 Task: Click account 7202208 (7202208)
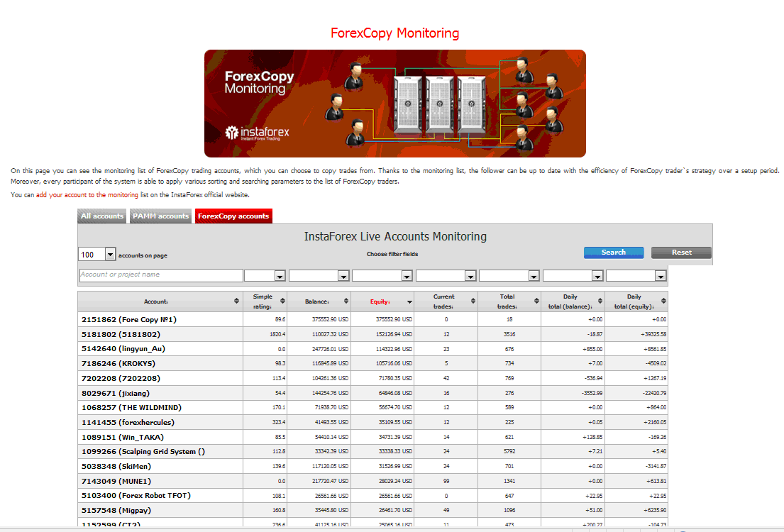pyautogui.click(x=121, y=379)
